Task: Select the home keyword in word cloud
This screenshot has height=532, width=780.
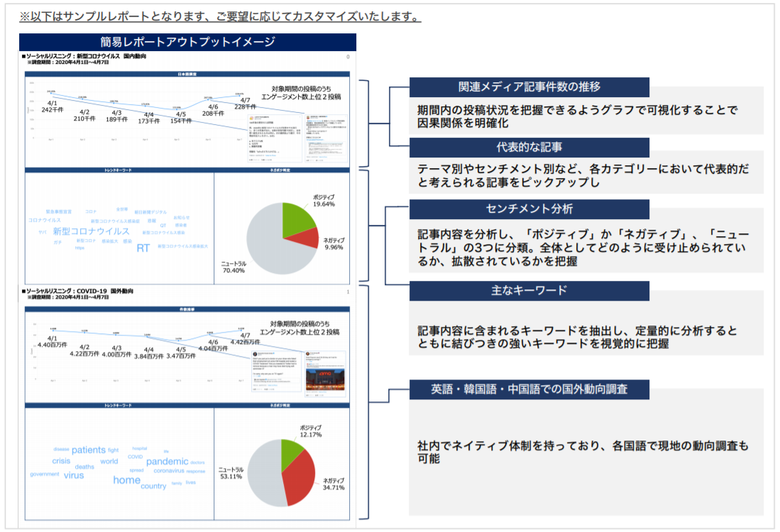Action: [x=126, y=480]
